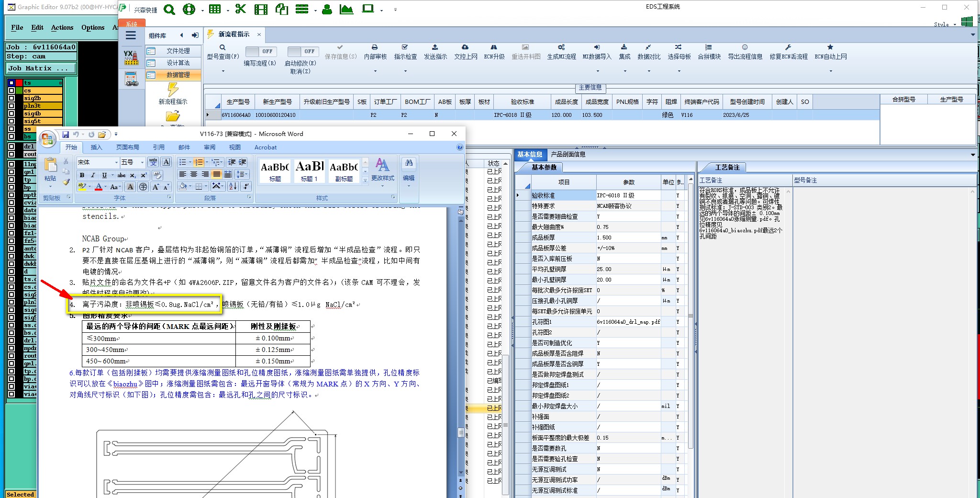980x498 pixels.
Task: Open the hamburger menu in EDS sidebar
Action: point(131,35)
